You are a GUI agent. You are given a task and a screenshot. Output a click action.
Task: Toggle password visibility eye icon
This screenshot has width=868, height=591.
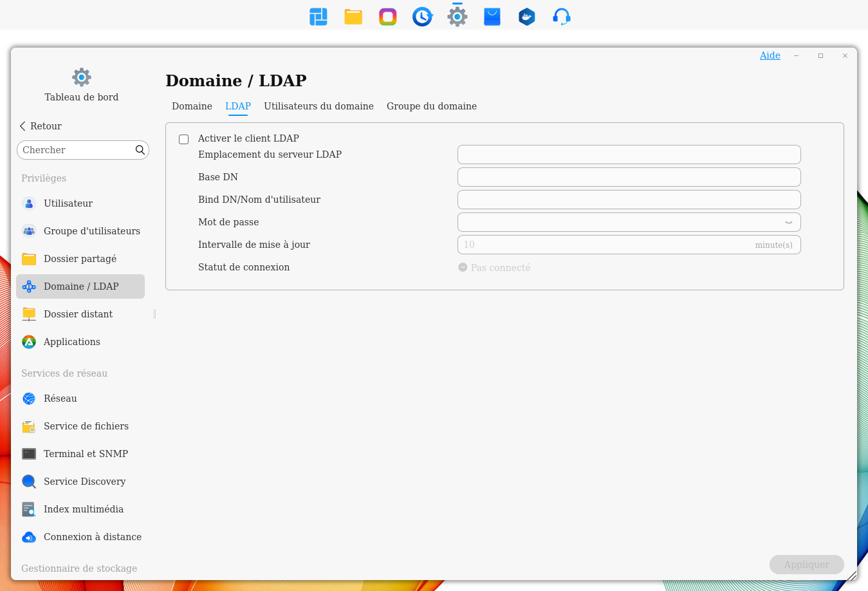pyautogui.click(x=788, y=222)
